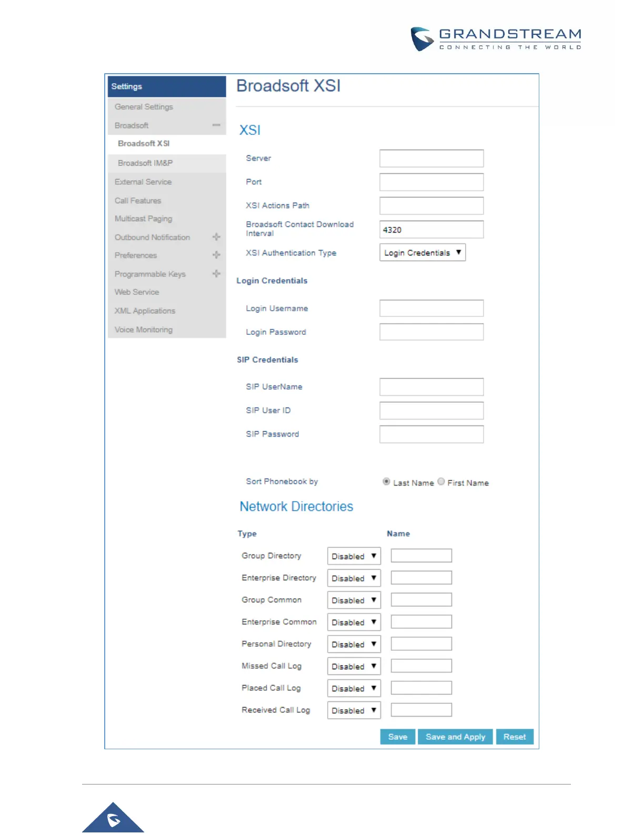Screen dimensions: 644x834
Task: Click the Server input field
Action: (431, 158)
